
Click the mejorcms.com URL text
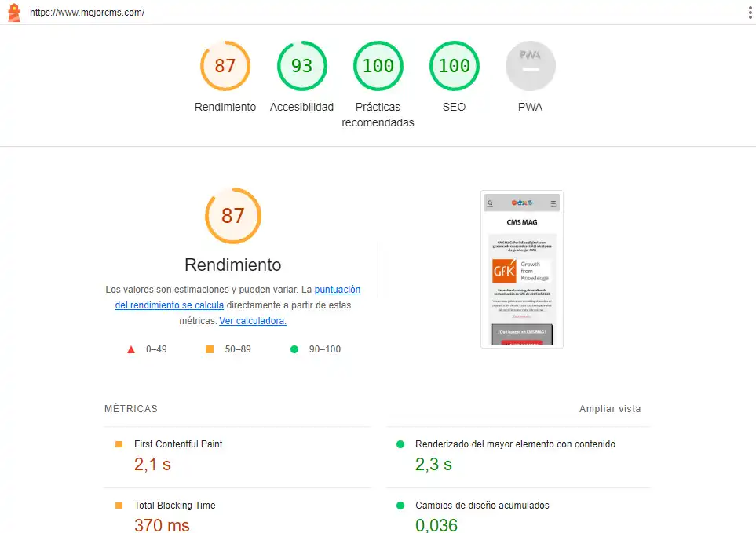87,13
